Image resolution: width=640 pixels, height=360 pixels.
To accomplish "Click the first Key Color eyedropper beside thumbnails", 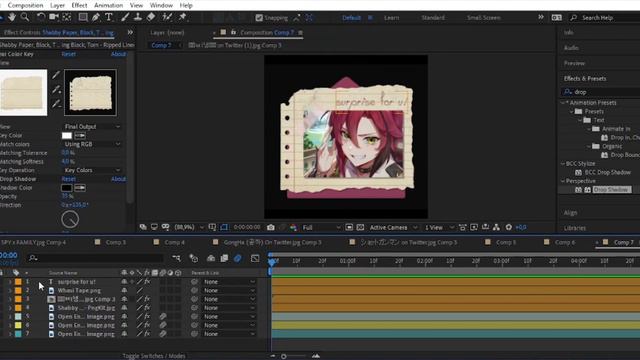I will [x=56, y=75].
